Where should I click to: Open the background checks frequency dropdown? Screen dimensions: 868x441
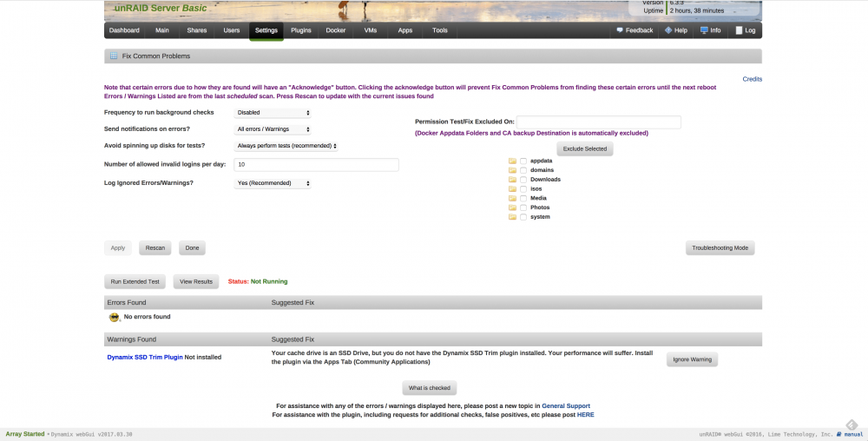(273, 112)
